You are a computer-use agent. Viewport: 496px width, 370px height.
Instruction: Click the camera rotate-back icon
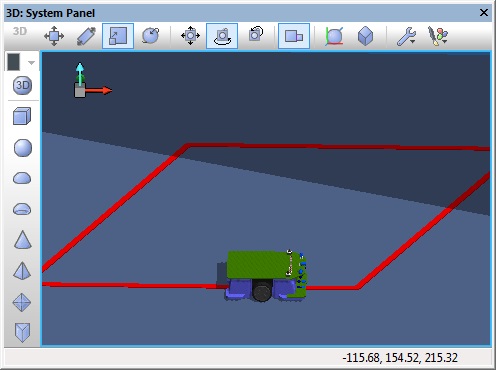click(x=255, y=35)
